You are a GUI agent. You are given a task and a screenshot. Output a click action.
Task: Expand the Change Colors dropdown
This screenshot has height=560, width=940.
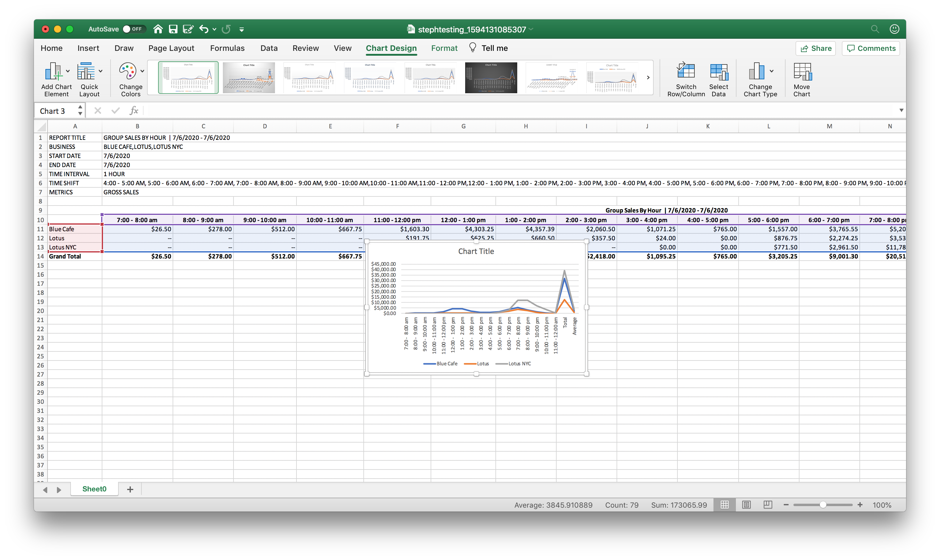click(x=142, y=71)
